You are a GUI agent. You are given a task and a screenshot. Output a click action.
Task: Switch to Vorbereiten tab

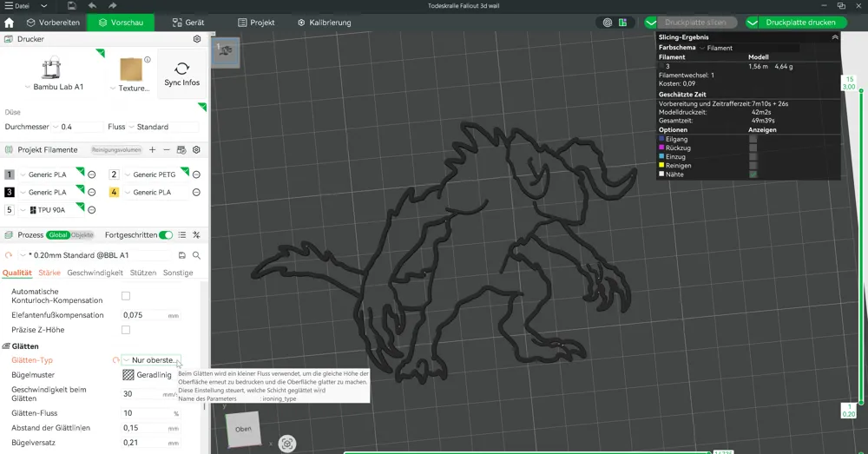click(53, 23)
